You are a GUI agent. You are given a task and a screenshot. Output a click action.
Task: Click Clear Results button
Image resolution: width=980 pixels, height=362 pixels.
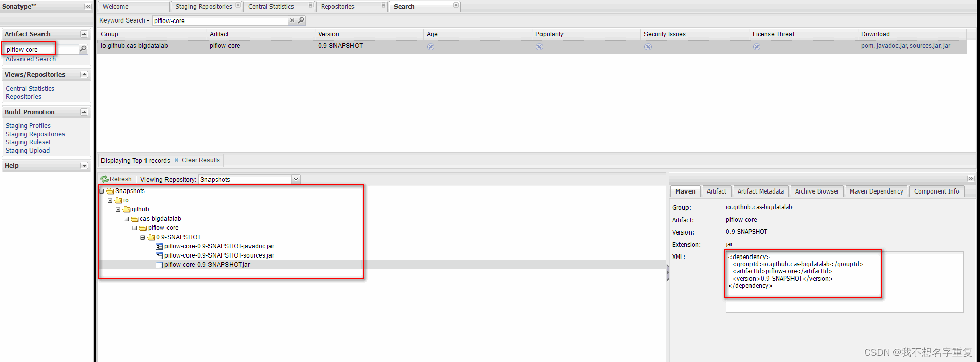point(197,160)
